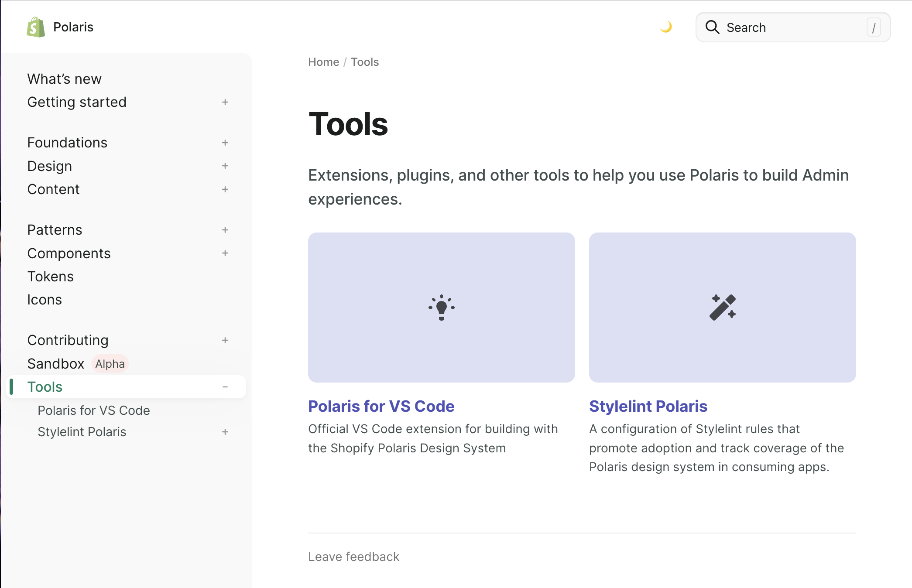Focus the Search input field
This screenshot has height=588, width=912.
pos(792,27)
